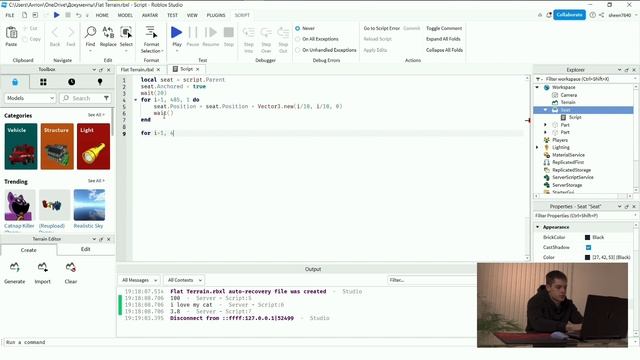
Task: Switch to the AVATAR ribbon tab
Action: [150, 15]
